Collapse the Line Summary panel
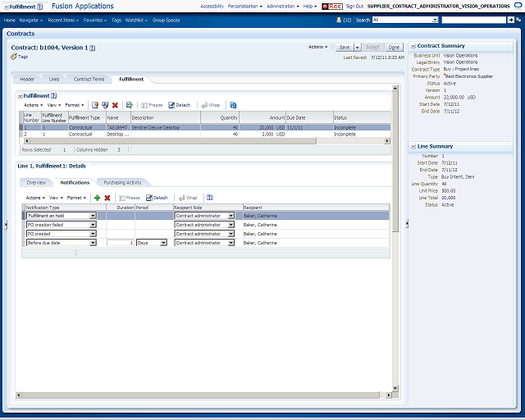 pyautogui.click(x=413, y=146)
